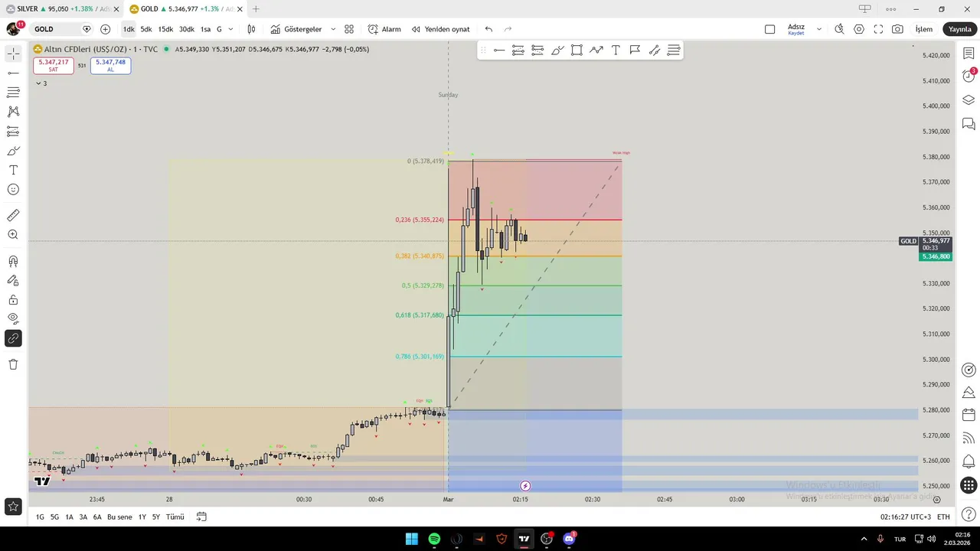Open the Adsız layout dropdown menu
This screenshot has height=551, width=980.
818,29
